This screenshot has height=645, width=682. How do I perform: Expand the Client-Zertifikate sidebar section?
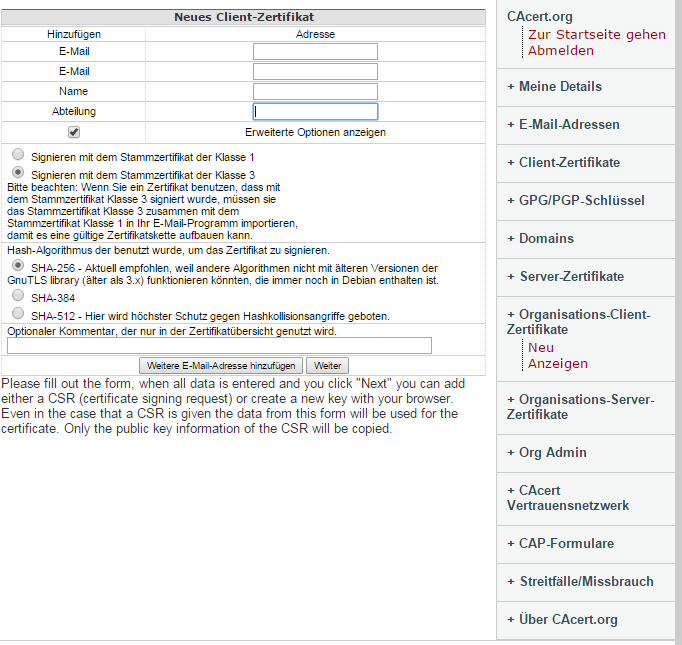[x=568, y=163]
